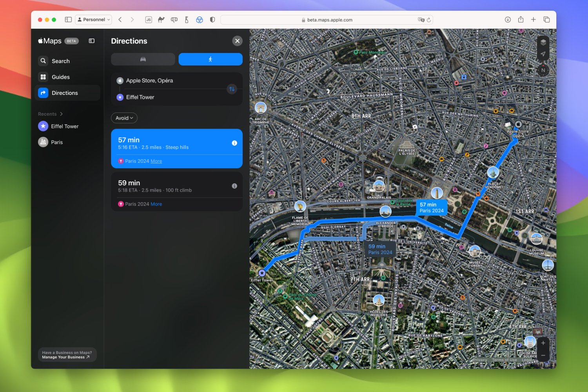Click the beta.maps.apple.com address bar
Viewport: 588px width, 392px height.
click(x=327, y=20)
